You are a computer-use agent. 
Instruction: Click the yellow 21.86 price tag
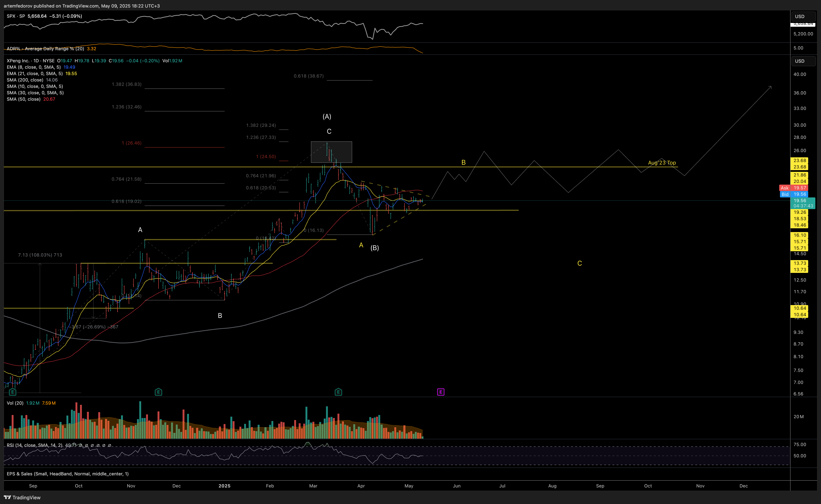click(800, 175)
